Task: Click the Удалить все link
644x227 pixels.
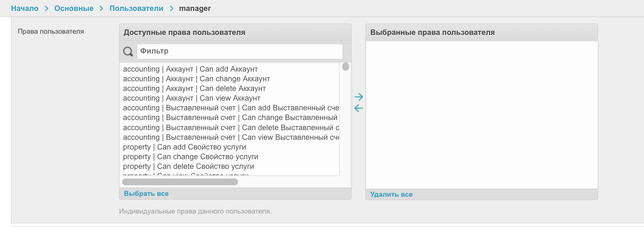Action: [391, 195]
